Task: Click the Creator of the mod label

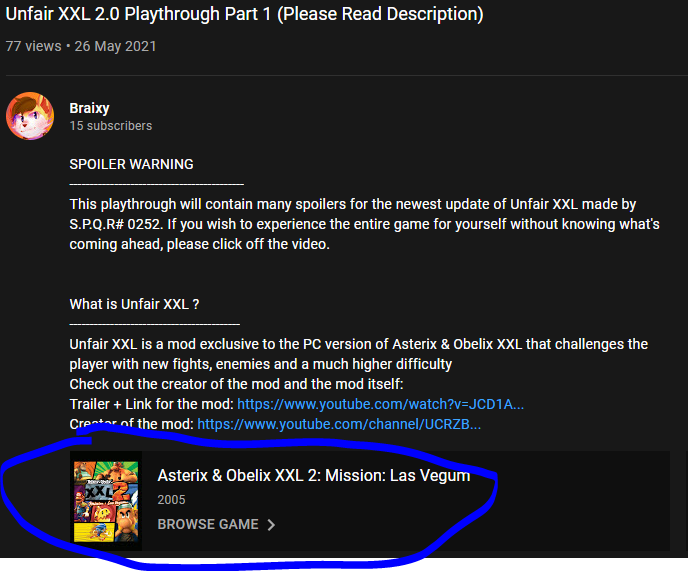Action: coord(131,424)
